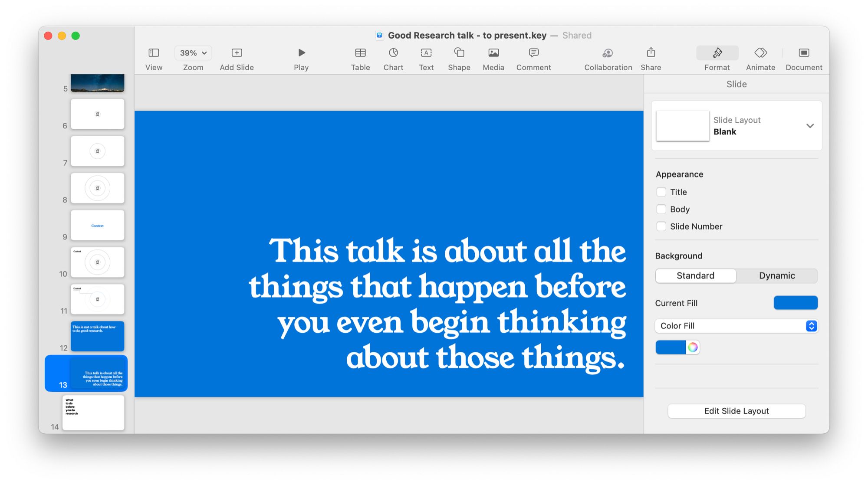Minimize the window with the yellow button
Viewport: 868px width, 485px height.
coord(62,36)
